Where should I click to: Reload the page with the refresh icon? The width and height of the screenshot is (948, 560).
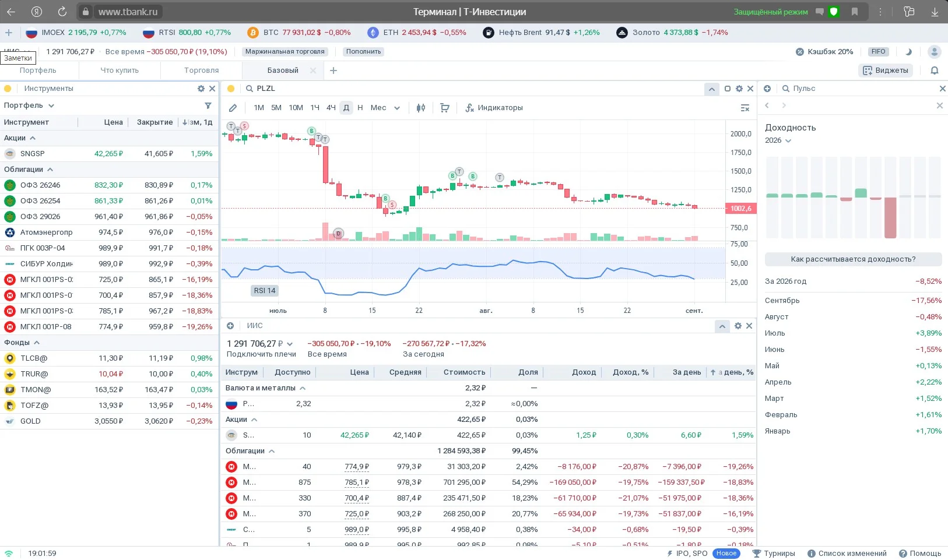(x=62, y=12)
